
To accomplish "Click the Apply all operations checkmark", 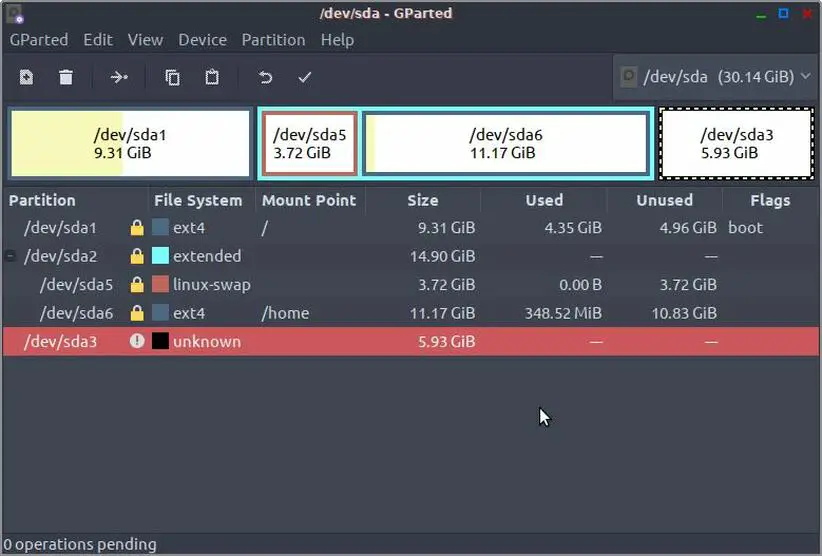I will click(x=305, y=78).
